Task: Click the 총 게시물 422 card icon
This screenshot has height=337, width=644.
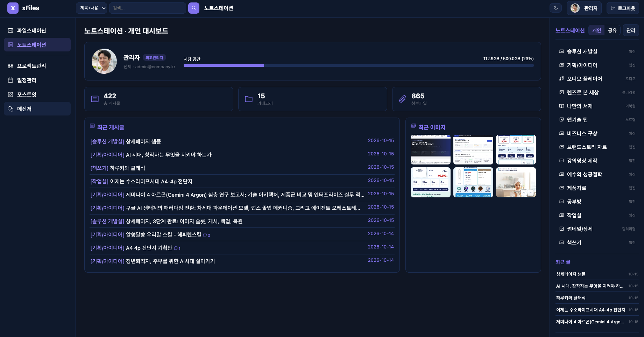Action: tap(95, 99)
